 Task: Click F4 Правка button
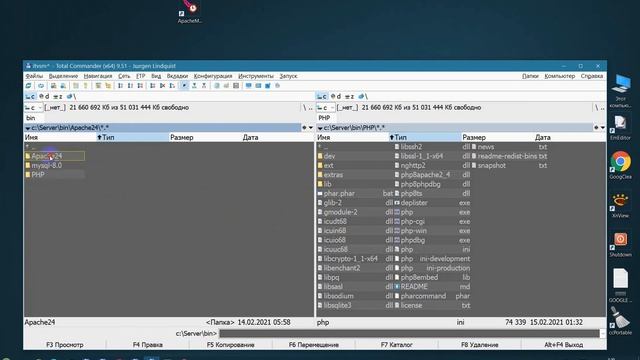click(x=147, y=345)
